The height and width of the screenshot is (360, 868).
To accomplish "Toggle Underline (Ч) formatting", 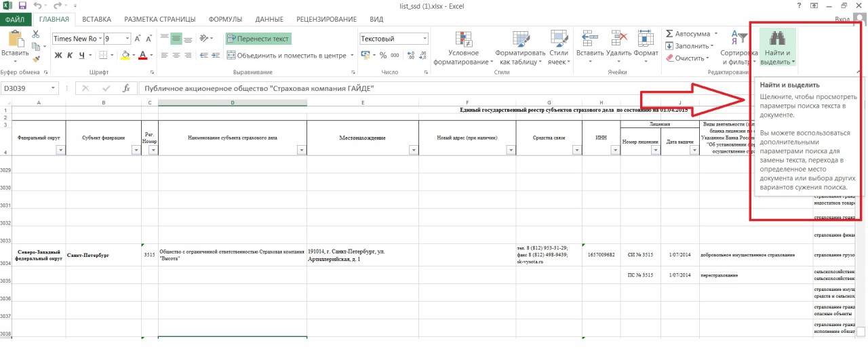I will 82,56.
